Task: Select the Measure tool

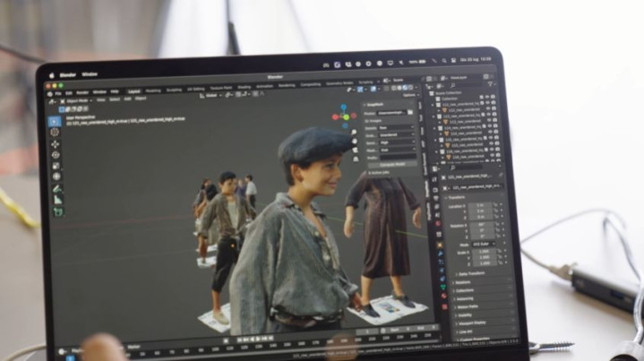Action: 58,200
